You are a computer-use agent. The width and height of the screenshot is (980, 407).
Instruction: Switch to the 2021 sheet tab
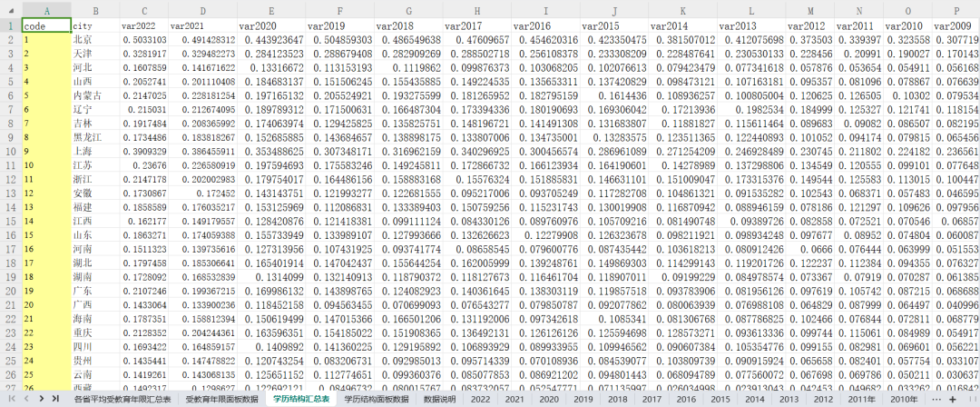coord(514,399)
